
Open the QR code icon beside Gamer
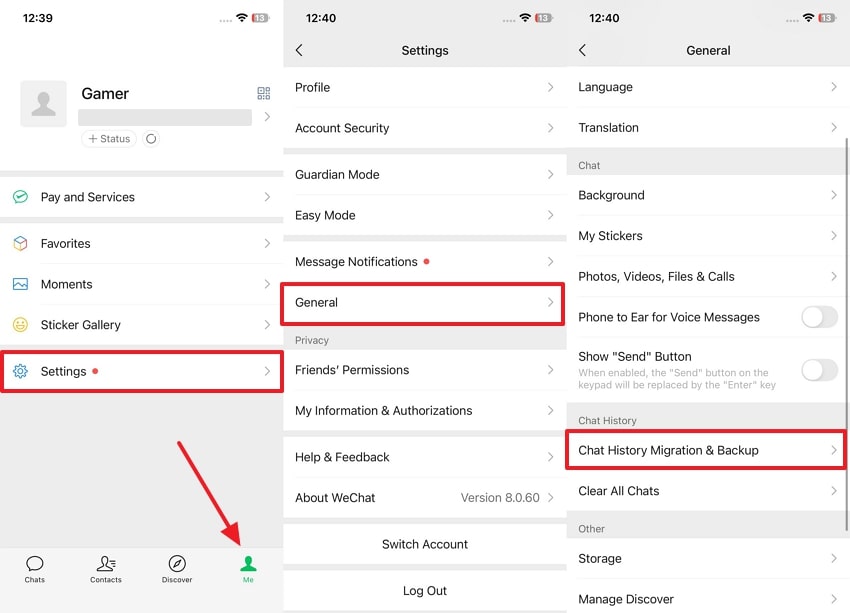coord(263,93)
